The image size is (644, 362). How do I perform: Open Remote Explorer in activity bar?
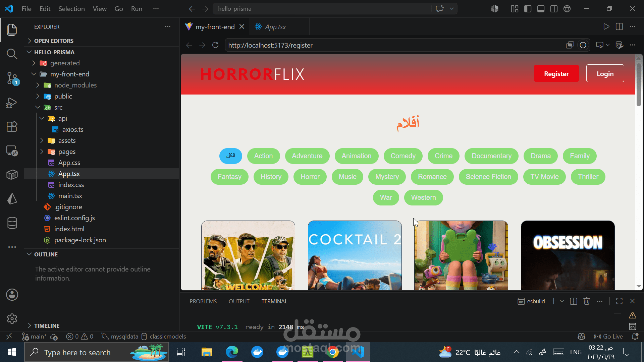coord(12,151)
